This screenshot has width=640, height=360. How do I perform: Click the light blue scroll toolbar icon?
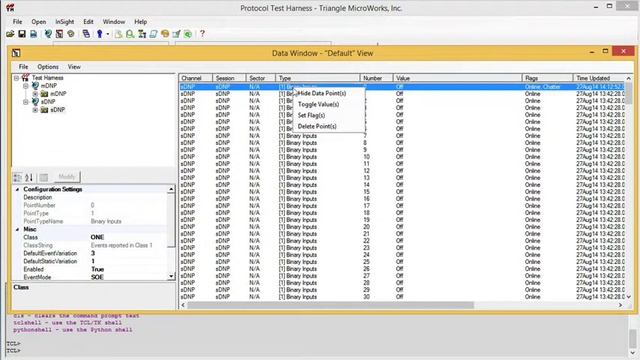pos(153,34)
